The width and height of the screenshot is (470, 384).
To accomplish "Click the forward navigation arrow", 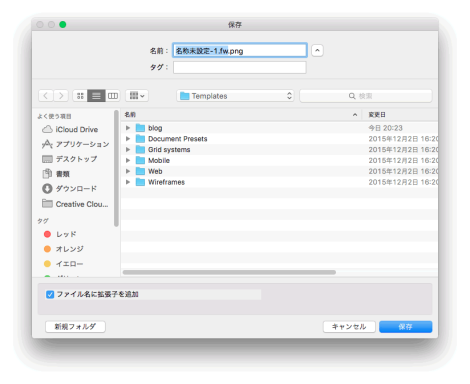I will 61,96.
